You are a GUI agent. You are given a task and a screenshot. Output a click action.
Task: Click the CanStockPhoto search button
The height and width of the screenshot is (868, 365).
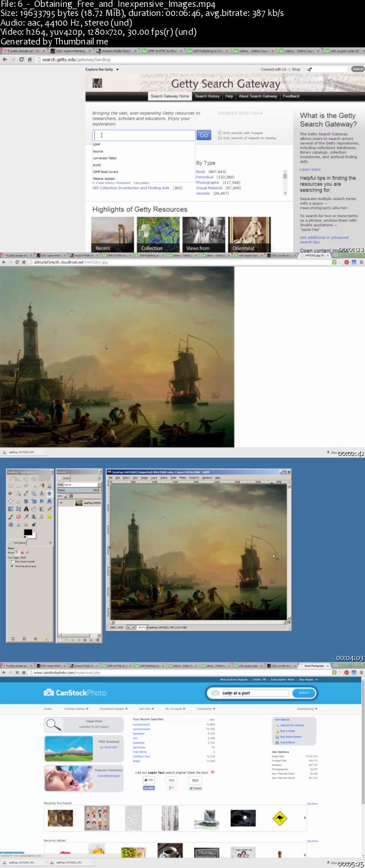pyautogui.click(x=303, y=693)
